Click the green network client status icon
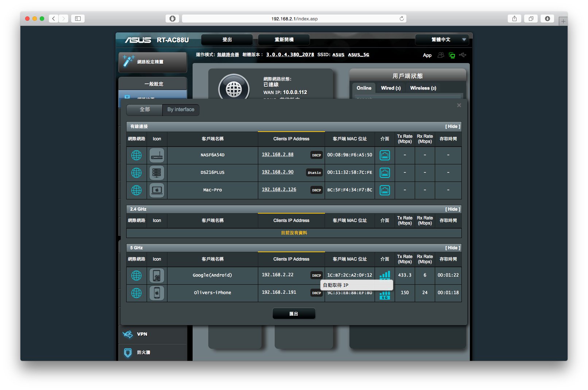This screenshot has width=588, height=390. (452, 55)
